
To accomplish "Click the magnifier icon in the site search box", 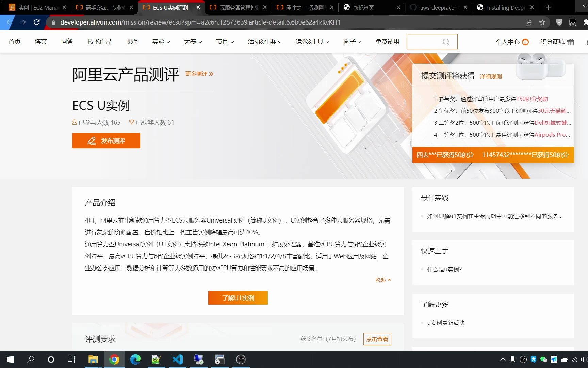I will [x=446, y=42].
